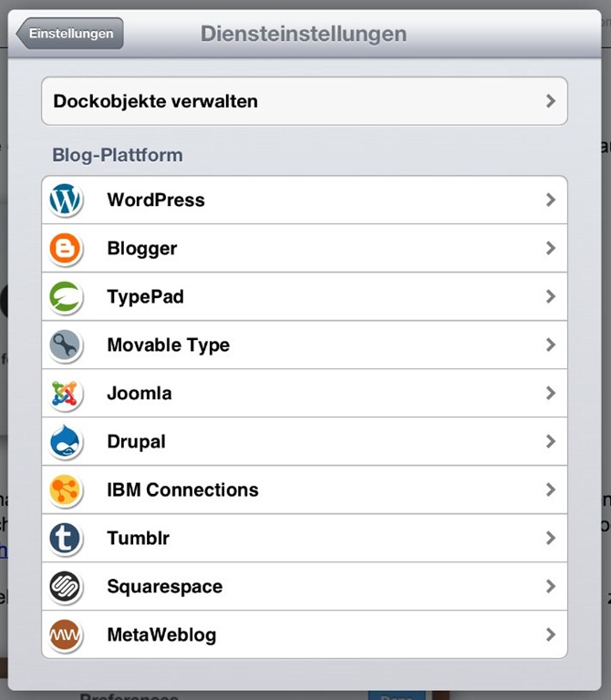Tap the Tumblr 't' icon
The height and width of the screenshot is (700, 611).
(66, 538)
